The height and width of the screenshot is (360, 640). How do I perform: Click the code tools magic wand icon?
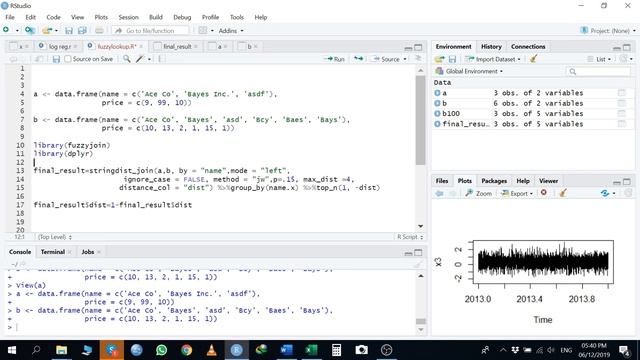(x=140, y=59)
